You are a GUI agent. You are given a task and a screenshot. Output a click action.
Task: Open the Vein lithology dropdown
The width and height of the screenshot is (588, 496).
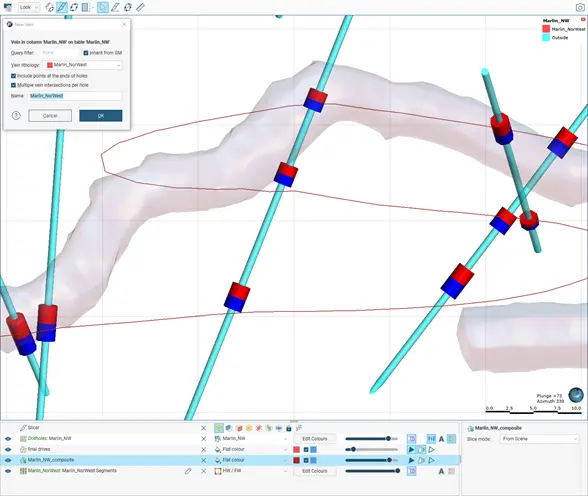tap(82, 65)
